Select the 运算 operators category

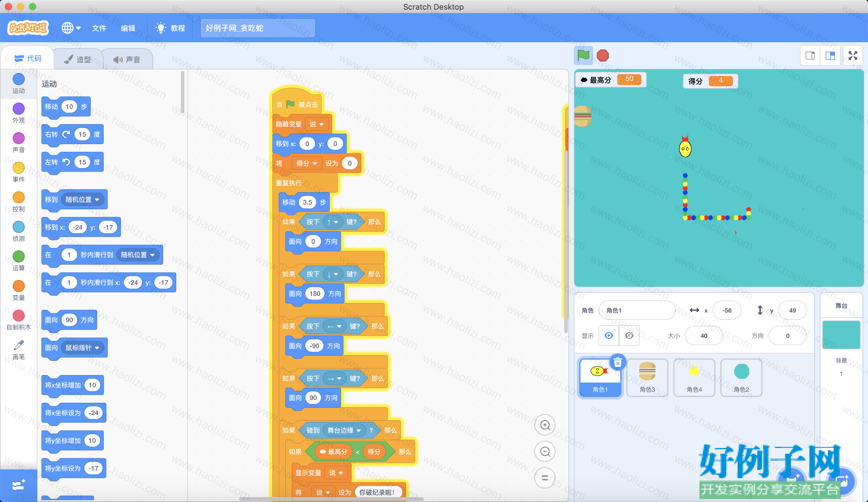point(19,261)
